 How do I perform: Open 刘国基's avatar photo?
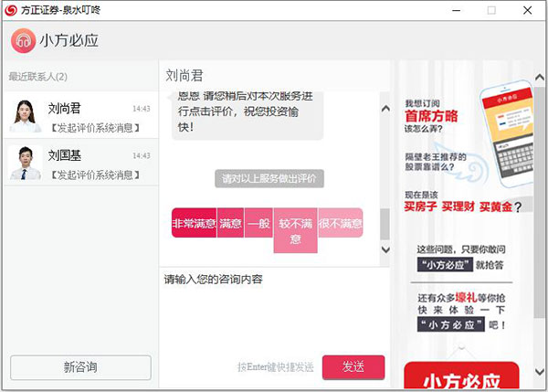point(25,163)
